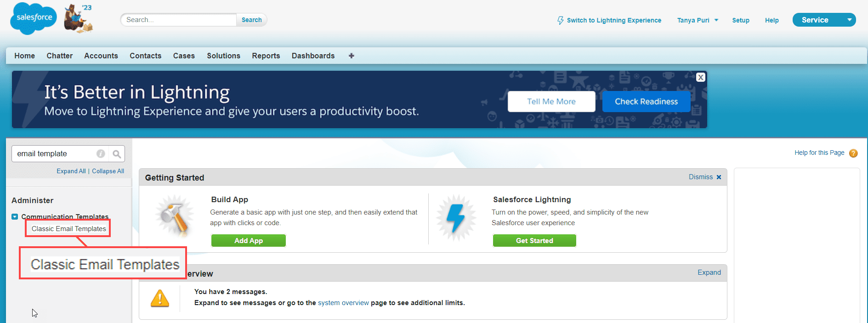
Task: Click the Get Started button
Action: [534, 241]
